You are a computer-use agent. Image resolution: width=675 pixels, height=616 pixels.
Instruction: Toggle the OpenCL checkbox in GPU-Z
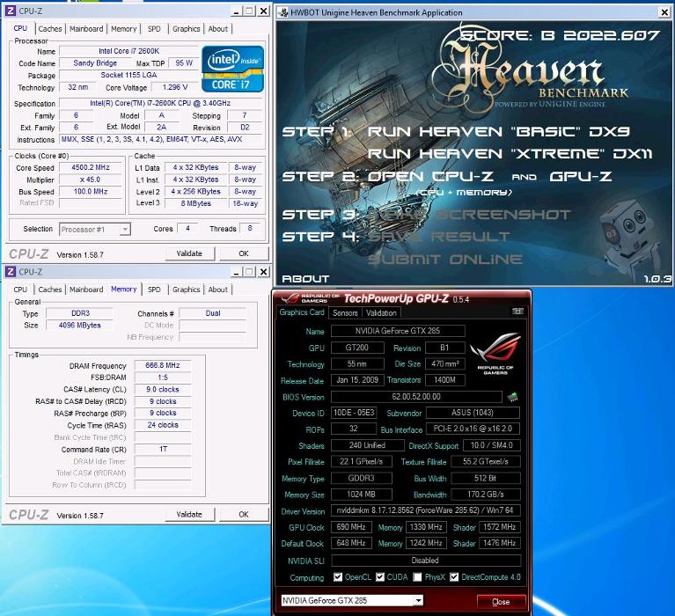(x=338, y=576)
